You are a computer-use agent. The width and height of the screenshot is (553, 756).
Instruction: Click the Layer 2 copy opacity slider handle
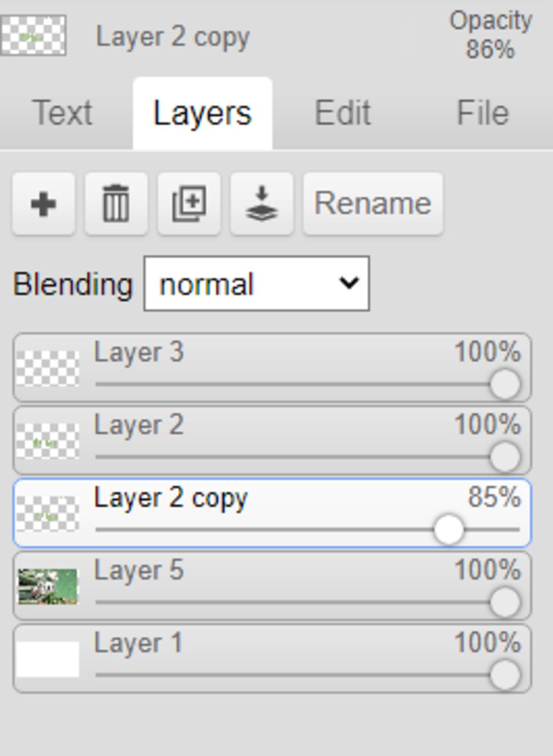[x=448, y=529]
